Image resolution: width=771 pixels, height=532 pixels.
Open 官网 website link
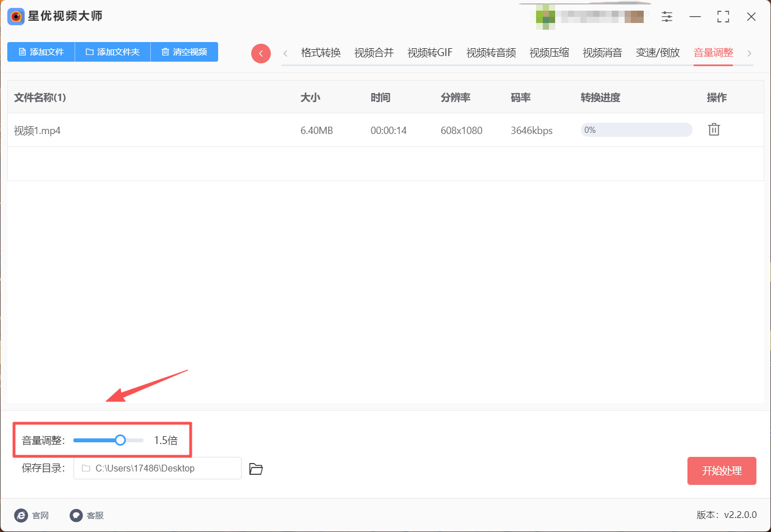[x=32, y=515]
